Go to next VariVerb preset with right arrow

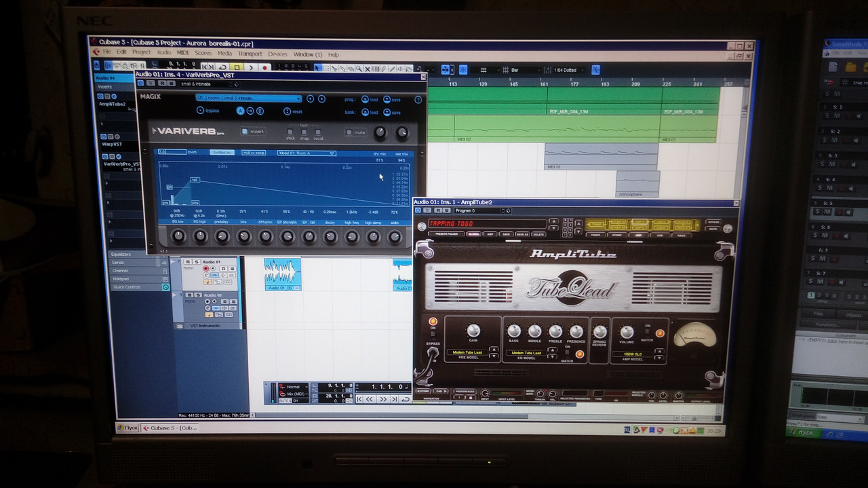(321, 98)
